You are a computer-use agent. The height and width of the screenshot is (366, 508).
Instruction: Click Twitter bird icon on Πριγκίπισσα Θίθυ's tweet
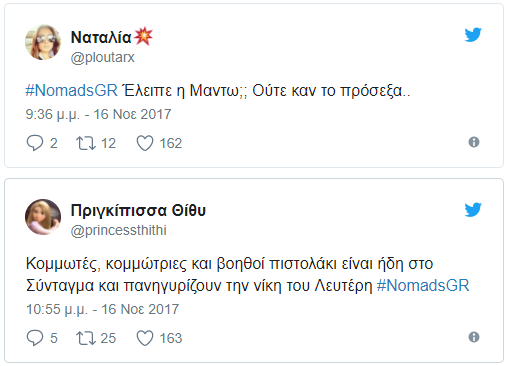[473, 210]
